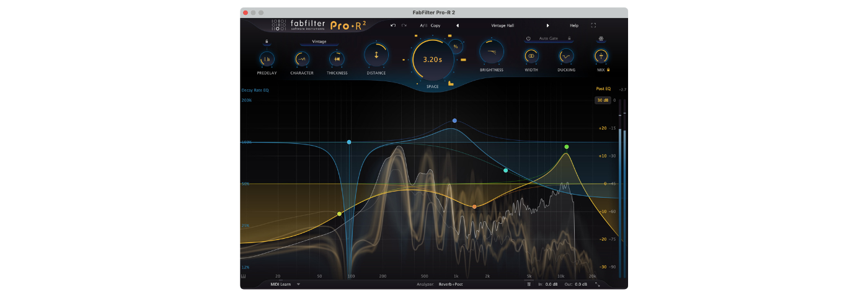Toggle the Mix lock icon
Screen dimensions: 868x297
(609, 70)
